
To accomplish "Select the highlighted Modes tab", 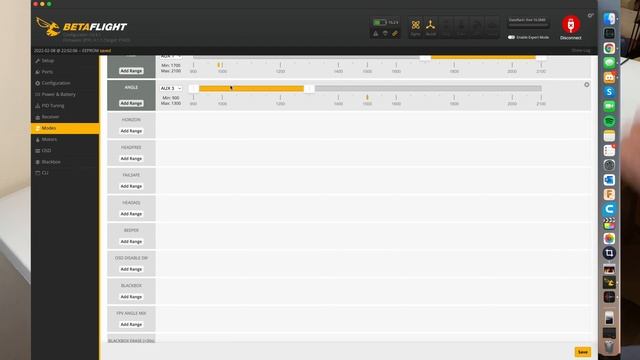I will [65, 128].
